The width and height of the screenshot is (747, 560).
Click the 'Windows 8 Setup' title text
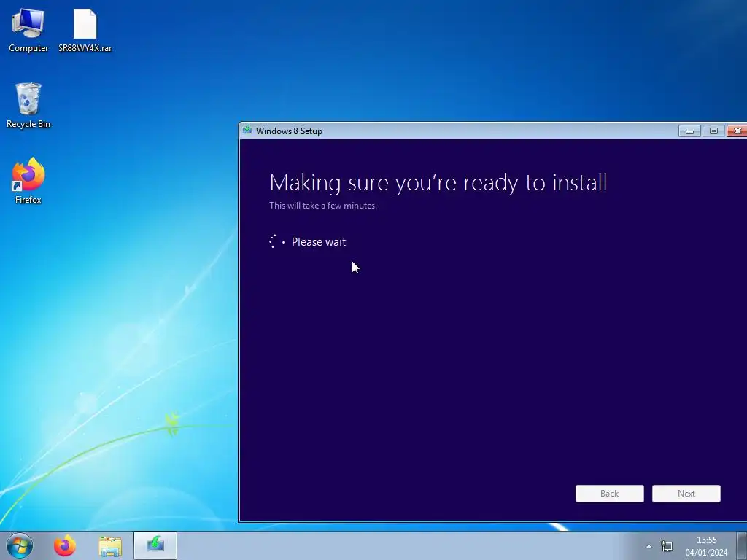[289, 131]
